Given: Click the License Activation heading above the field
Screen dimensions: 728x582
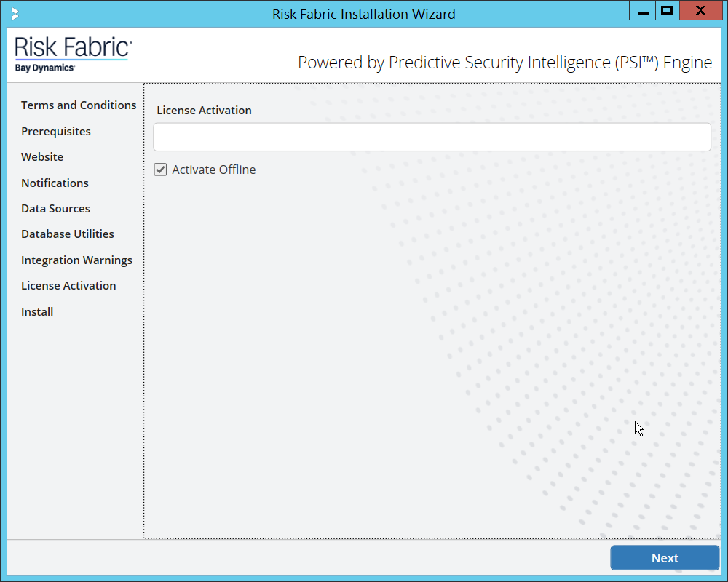Looking at the screenshot, I should point(205,111).
